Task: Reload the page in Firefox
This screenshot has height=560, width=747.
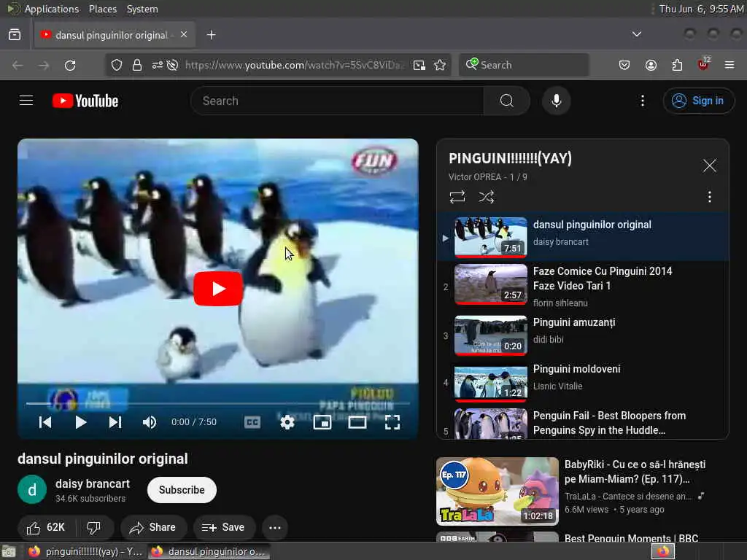Action: (x=70, y=65)
